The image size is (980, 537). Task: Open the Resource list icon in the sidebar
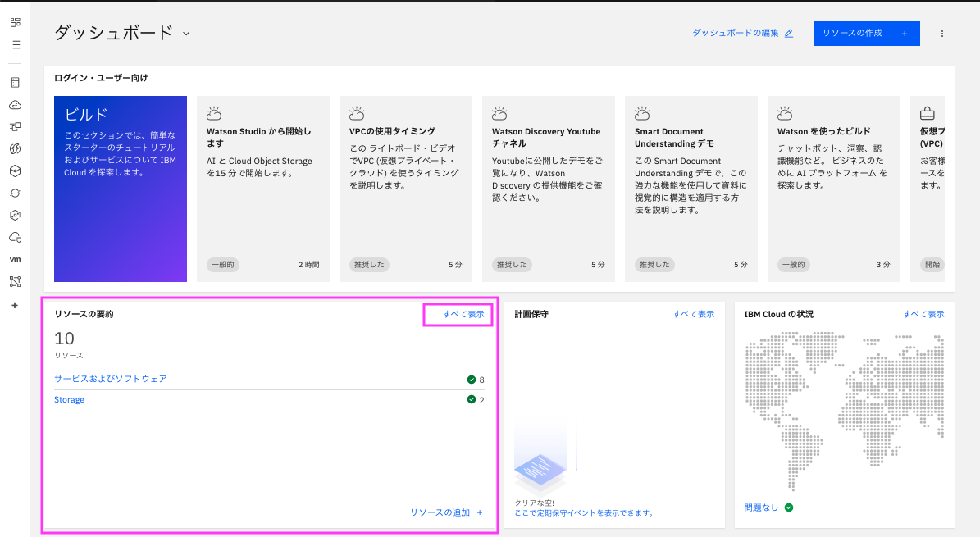point(15,45)
